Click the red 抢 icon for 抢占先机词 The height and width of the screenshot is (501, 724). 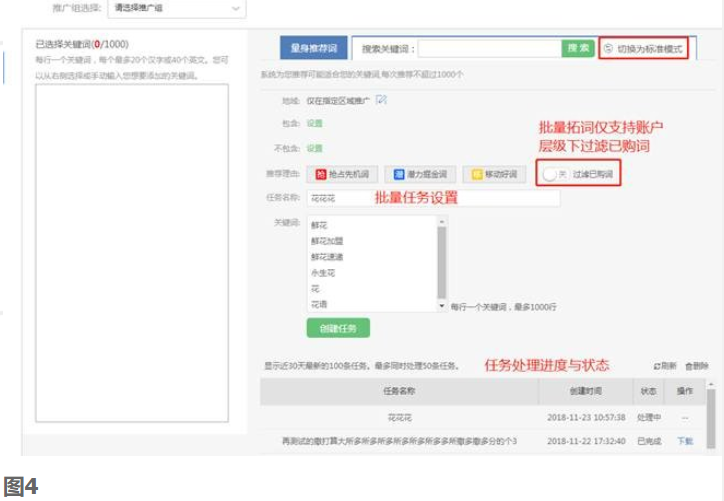[320, 174]
